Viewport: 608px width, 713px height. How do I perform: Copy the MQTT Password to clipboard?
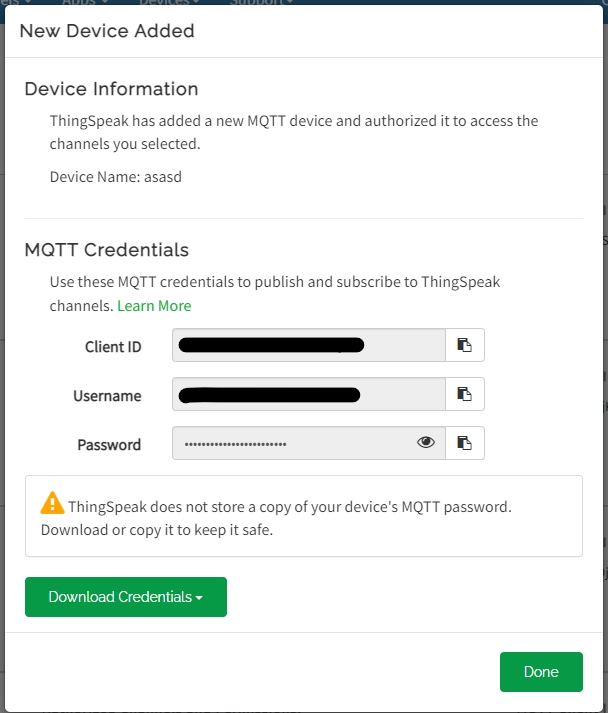[x=464, y=443]
